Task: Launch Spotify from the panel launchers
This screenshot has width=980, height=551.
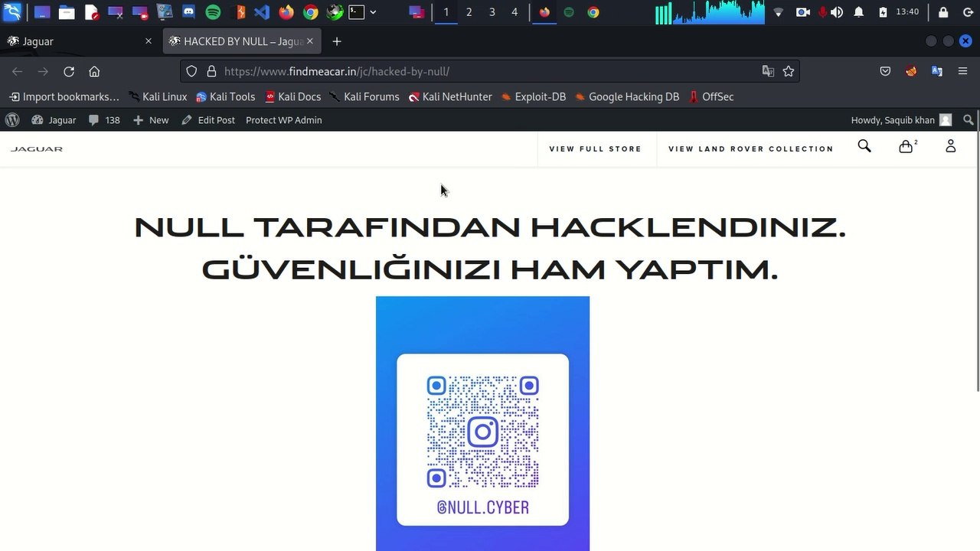Action: [x=214, y=12]
